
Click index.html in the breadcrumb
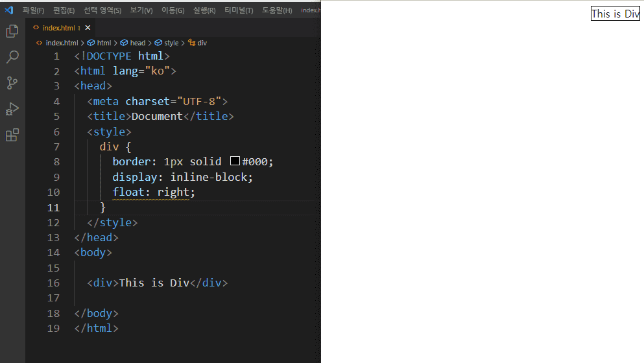62,43
